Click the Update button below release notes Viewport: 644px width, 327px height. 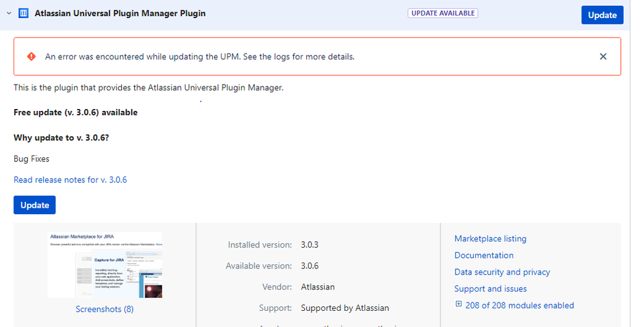35,205
